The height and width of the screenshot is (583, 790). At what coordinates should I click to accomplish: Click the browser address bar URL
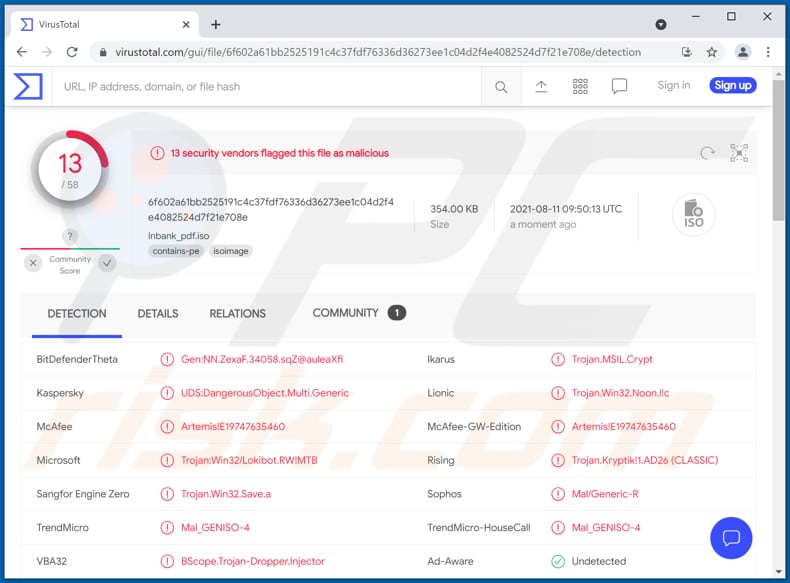coord(378,52)
